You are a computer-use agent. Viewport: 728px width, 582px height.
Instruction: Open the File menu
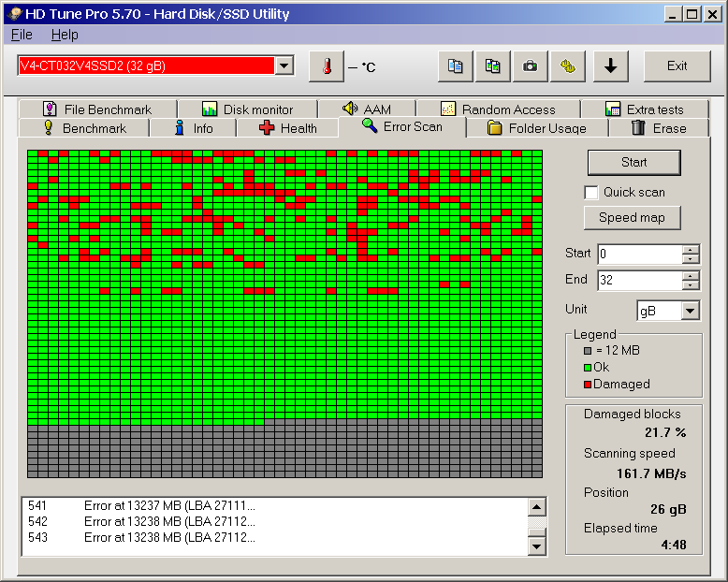pyautogui.click(x=22, y=35)
